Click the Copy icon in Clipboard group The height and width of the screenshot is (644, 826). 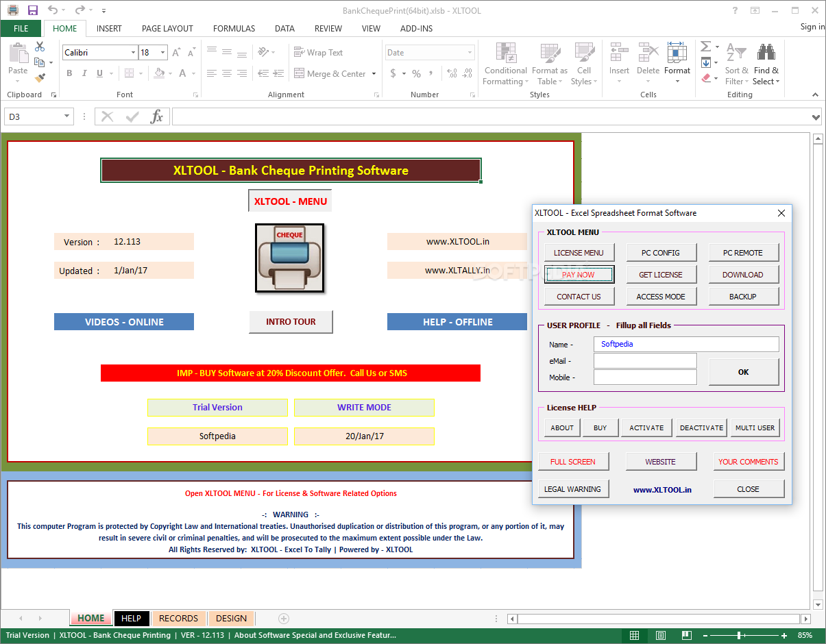click(40, 62)
